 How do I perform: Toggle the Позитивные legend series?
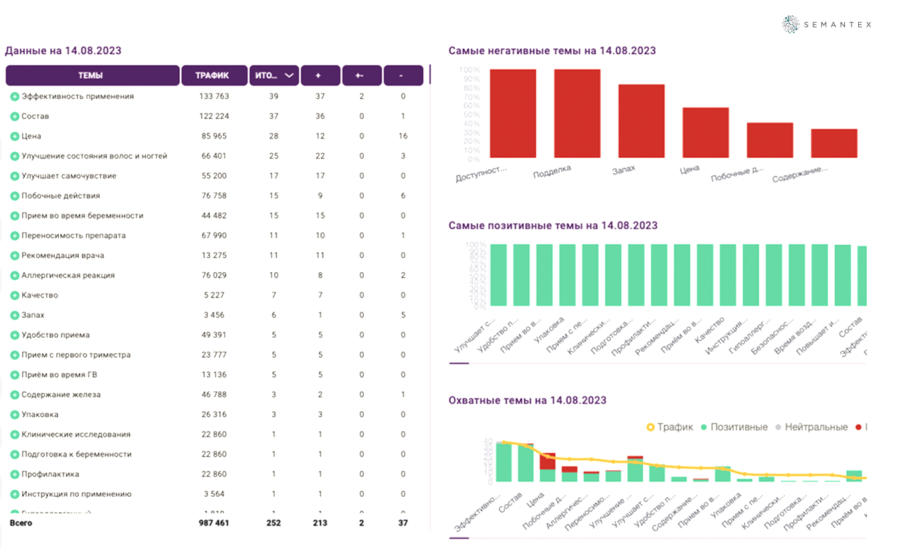pyautogui.click(x=734, y=427)
